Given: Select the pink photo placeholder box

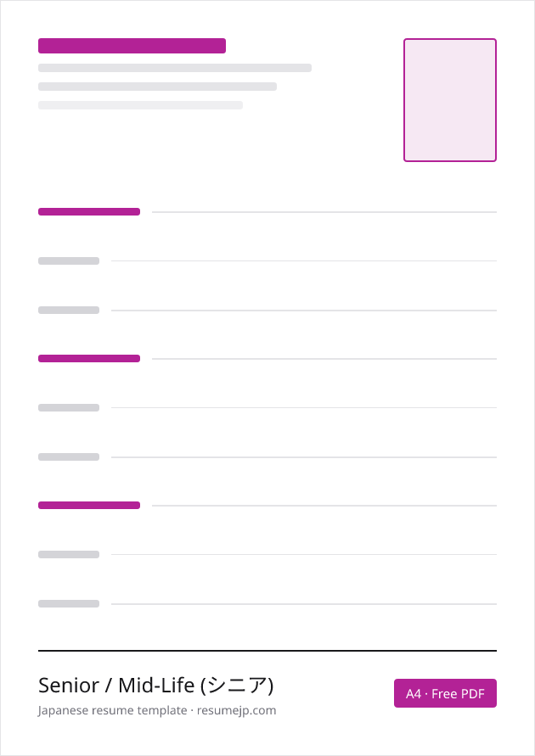Looking at the screenshot, I should pos(449,100).
